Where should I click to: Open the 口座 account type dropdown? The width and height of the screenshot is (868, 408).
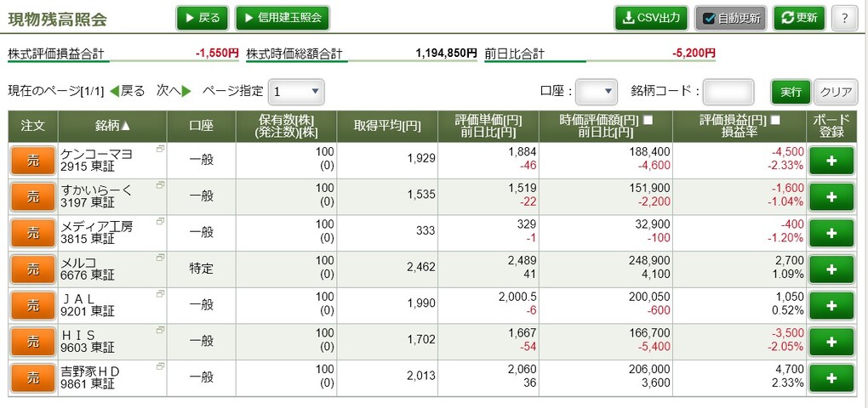(x=596, y=92)
